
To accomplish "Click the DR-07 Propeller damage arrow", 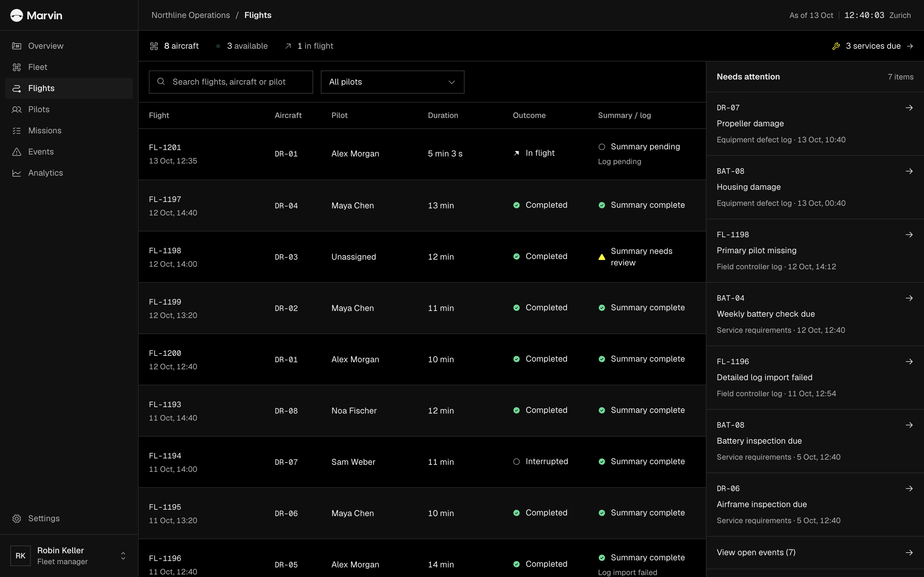I will point(909,108).
